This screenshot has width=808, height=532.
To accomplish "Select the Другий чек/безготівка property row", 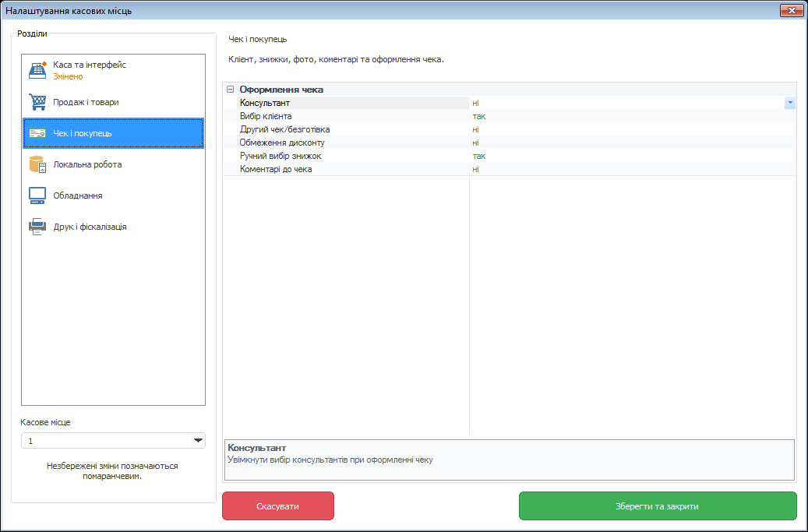I will (x=510, y=129).
